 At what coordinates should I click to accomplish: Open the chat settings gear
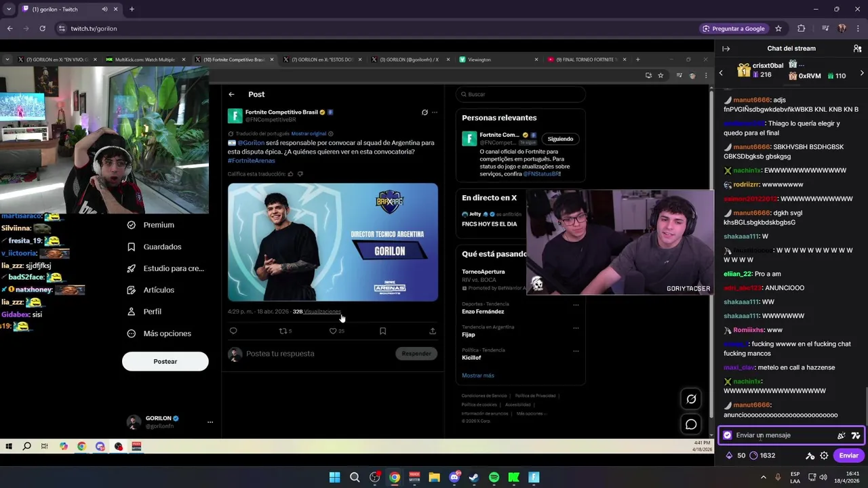[x=824, y=456]
